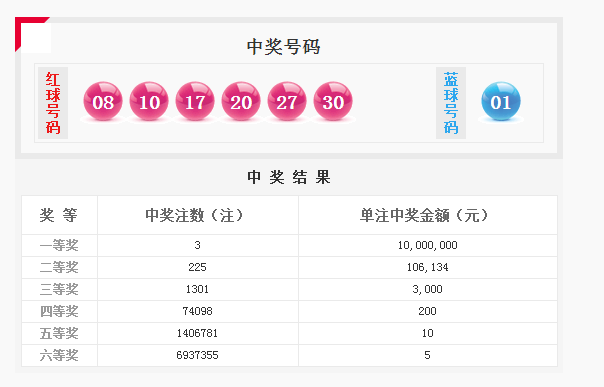The height and width of the screenshot is (387, 604).
Task: Click the amount 3,000
Action: point(428,289)
